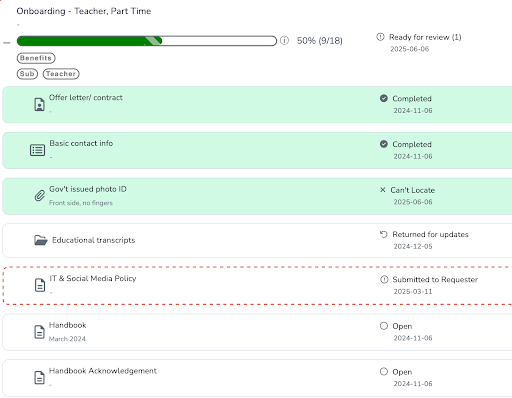Open the IT & Social Media Policy item

click(258, 285)
